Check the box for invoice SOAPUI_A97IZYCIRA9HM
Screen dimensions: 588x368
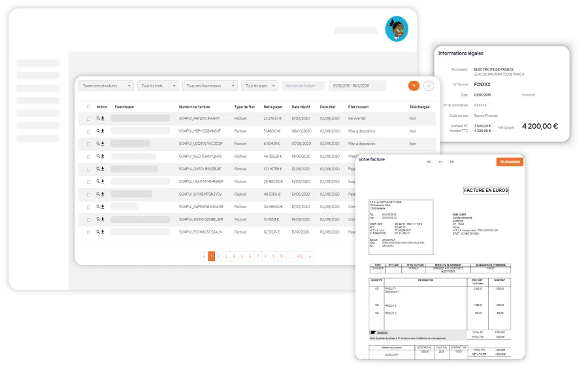click(x=88, y=119)
